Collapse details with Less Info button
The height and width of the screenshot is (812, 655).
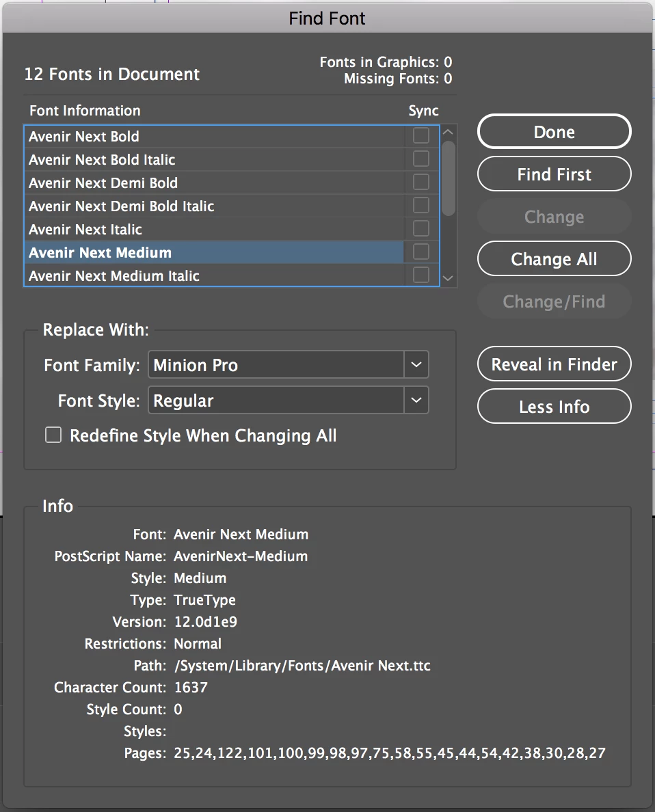click(x=554, y=407)
